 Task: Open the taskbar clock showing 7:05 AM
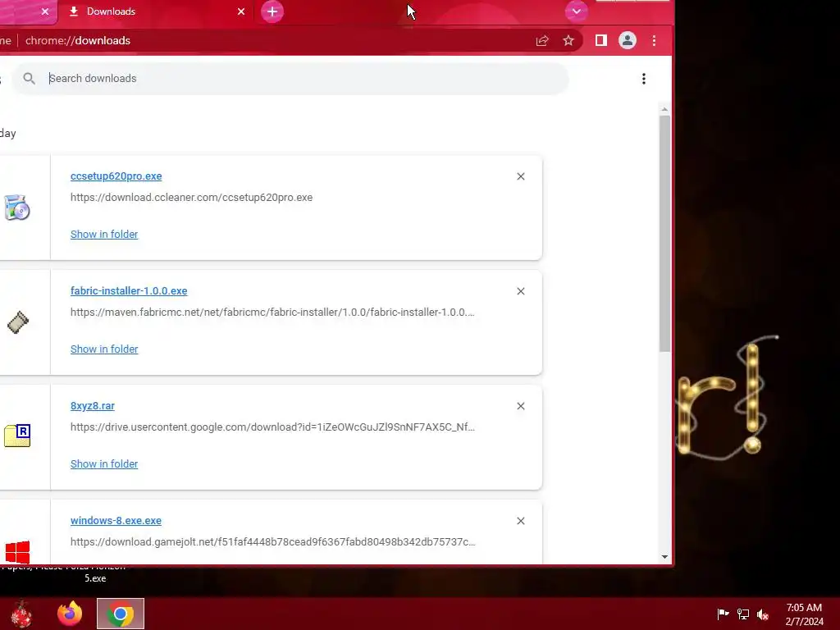pos(804,614)
